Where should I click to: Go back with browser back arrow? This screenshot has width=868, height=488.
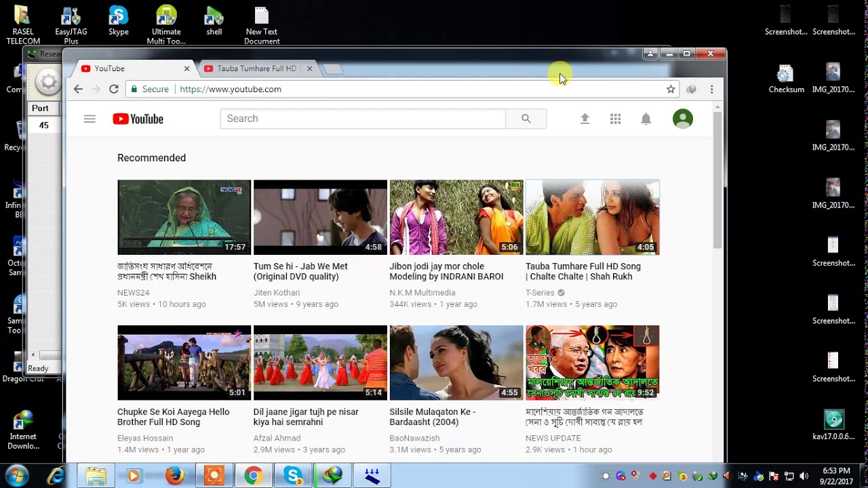78,89
